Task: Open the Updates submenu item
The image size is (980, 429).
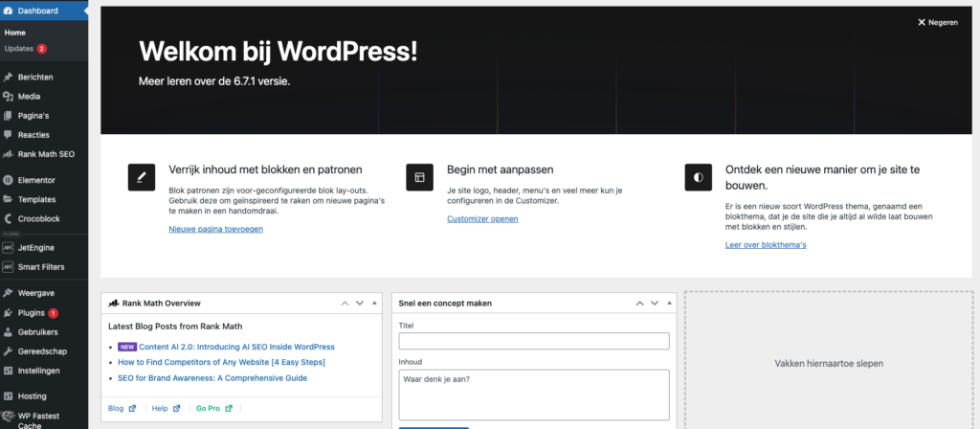Action: (19, 49)
